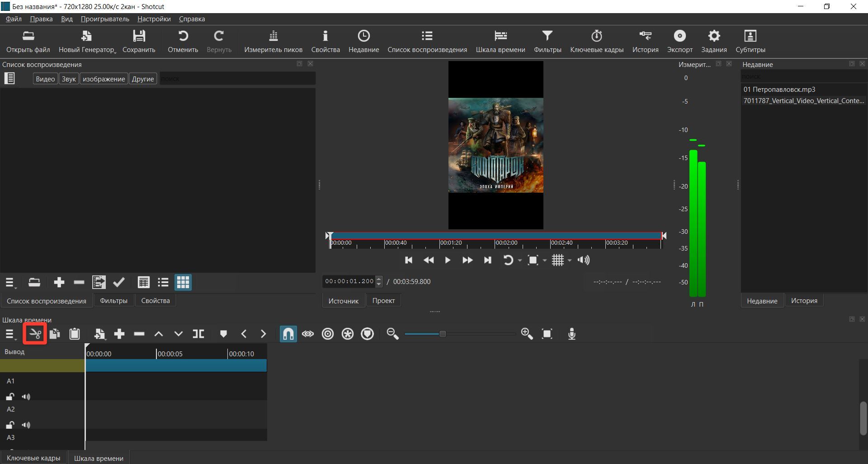Click the Create marker icon in timeline

click(x=223, y=334)
